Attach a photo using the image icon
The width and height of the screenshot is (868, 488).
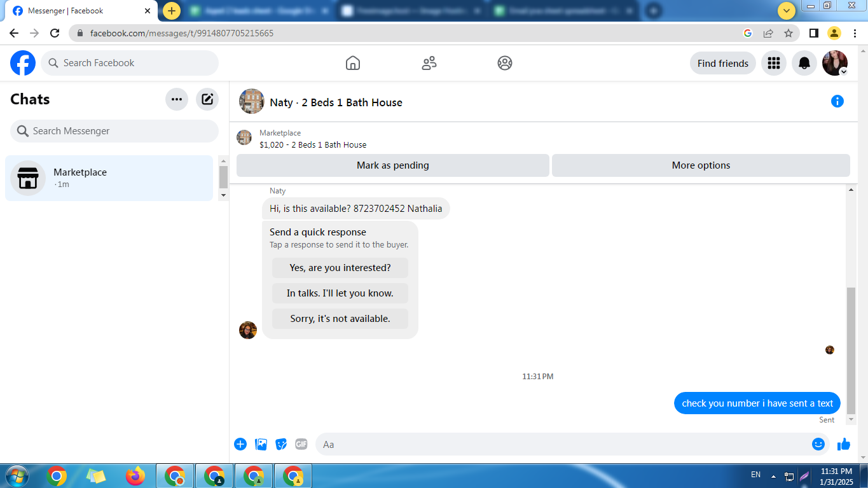[261, 444]
